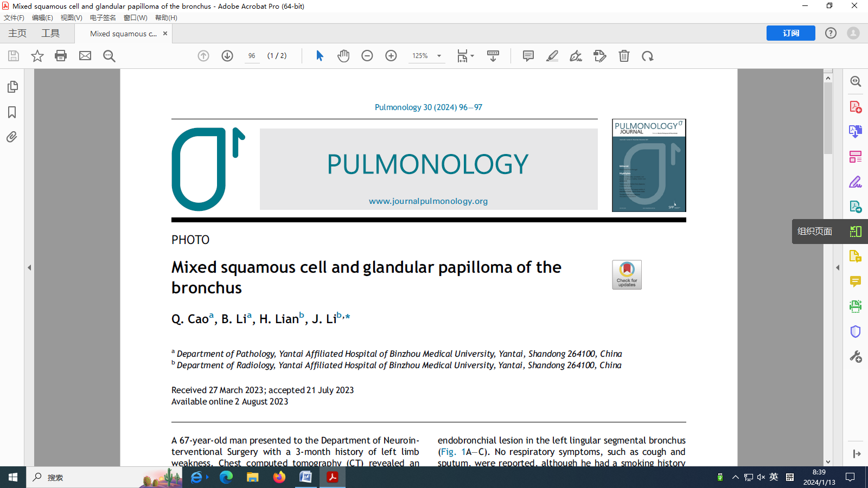
Task: Open the 视图(V) menu
Action: coord(71,17)
